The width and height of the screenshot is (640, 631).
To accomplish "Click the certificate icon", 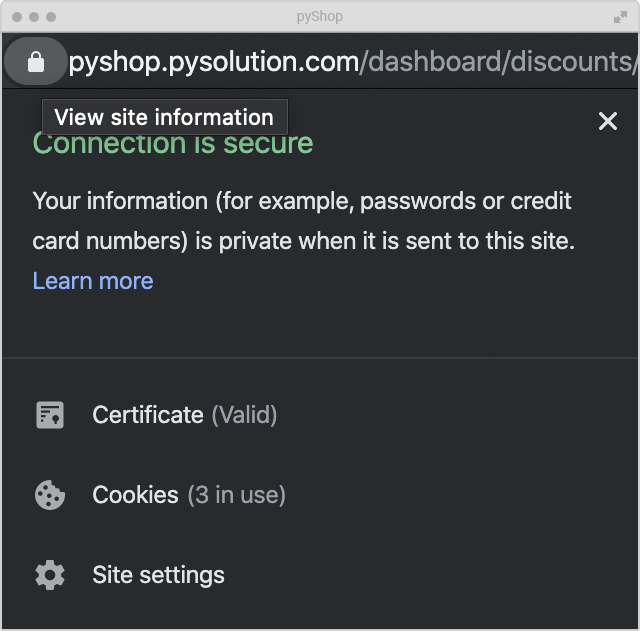I will 50,415.
